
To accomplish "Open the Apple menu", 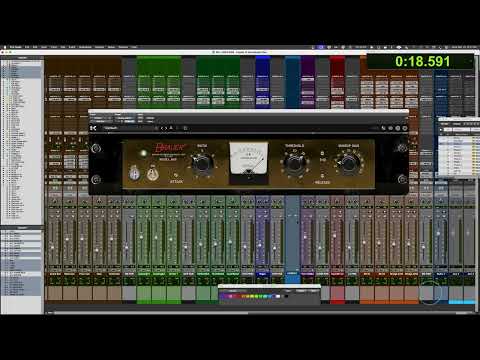I will click(5, 47).
